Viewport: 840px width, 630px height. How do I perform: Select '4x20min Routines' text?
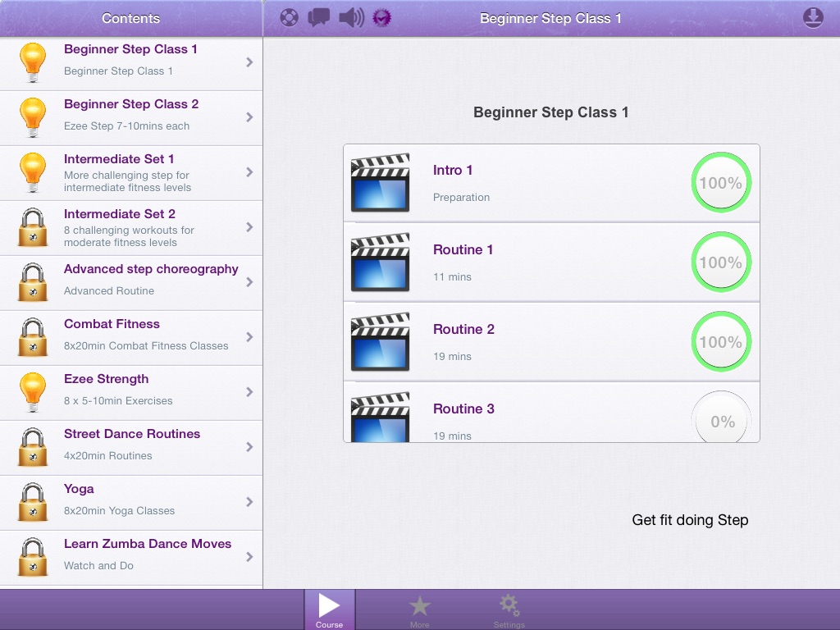pos(107,456)
